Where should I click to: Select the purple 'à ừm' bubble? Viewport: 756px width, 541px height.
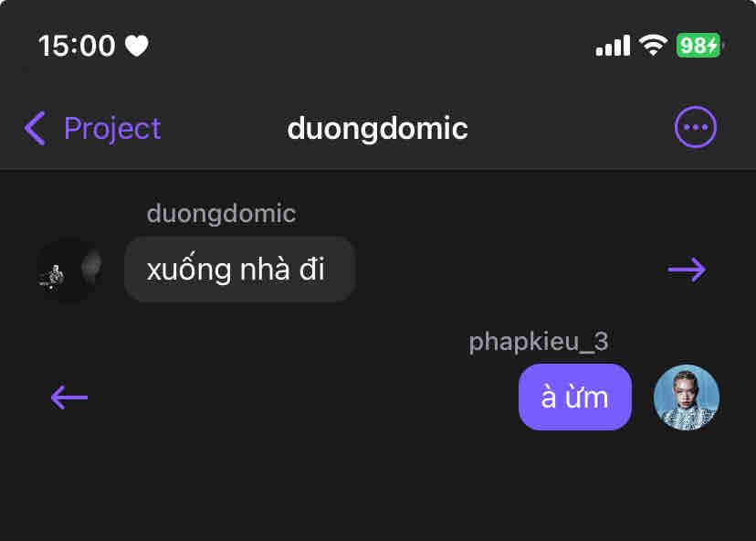tap(574, 398)
